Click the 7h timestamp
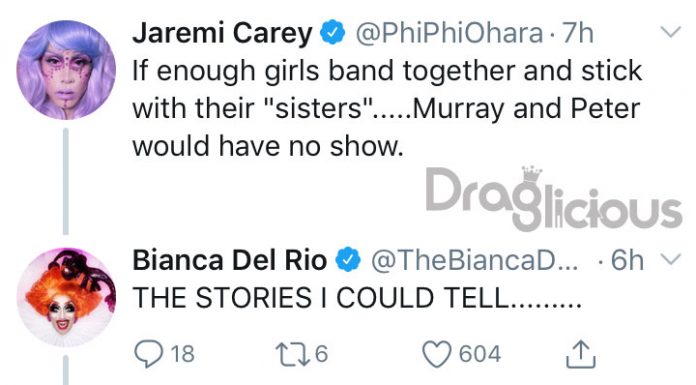 point(577,33)
